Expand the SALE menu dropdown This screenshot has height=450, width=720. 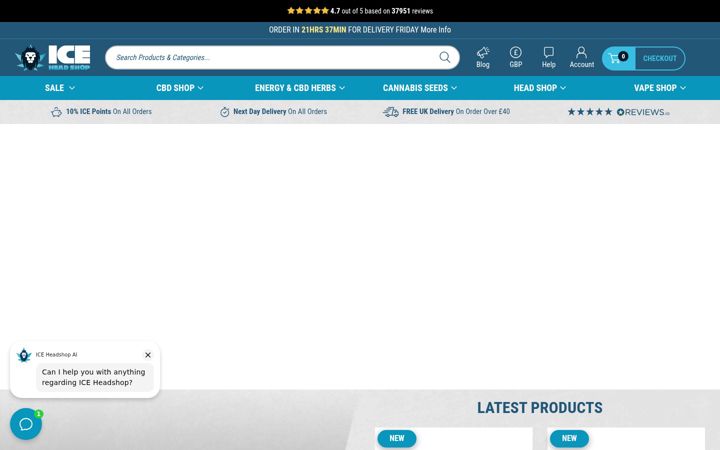tap(60, 88)
